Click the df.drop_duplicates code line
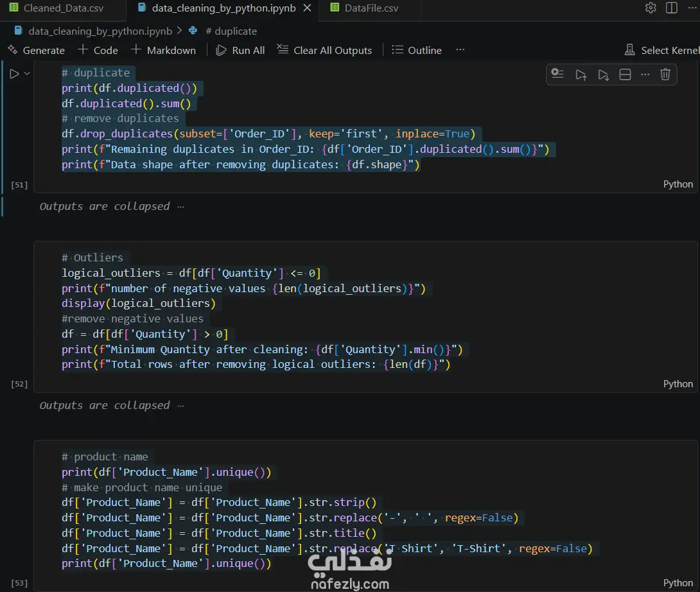Screen dimensions: 700x592 268,134
